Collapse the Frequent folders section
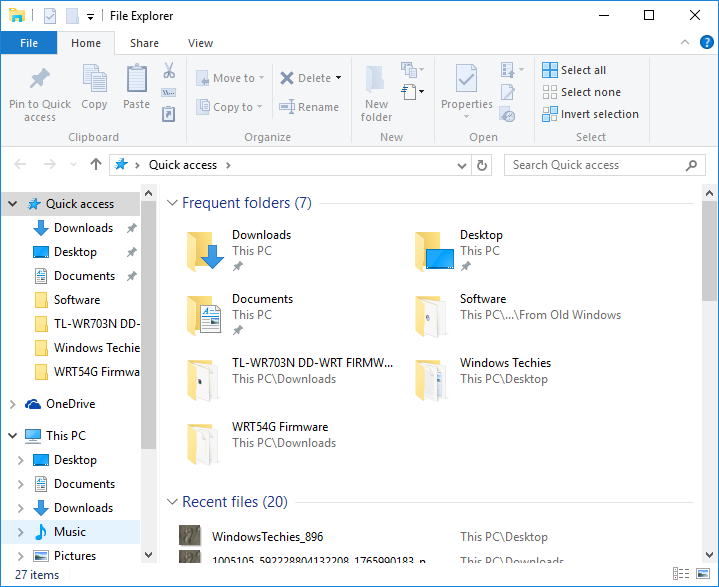The image size is (719, 587). [172, 203]
